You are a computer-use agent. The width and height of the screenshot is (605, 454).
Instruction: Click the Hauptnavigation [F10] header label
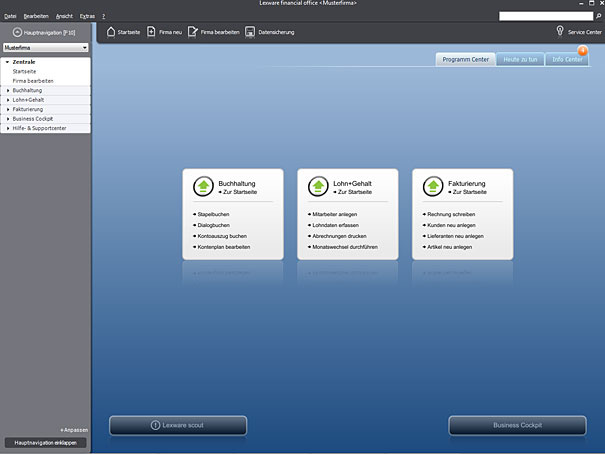point(49,33)
